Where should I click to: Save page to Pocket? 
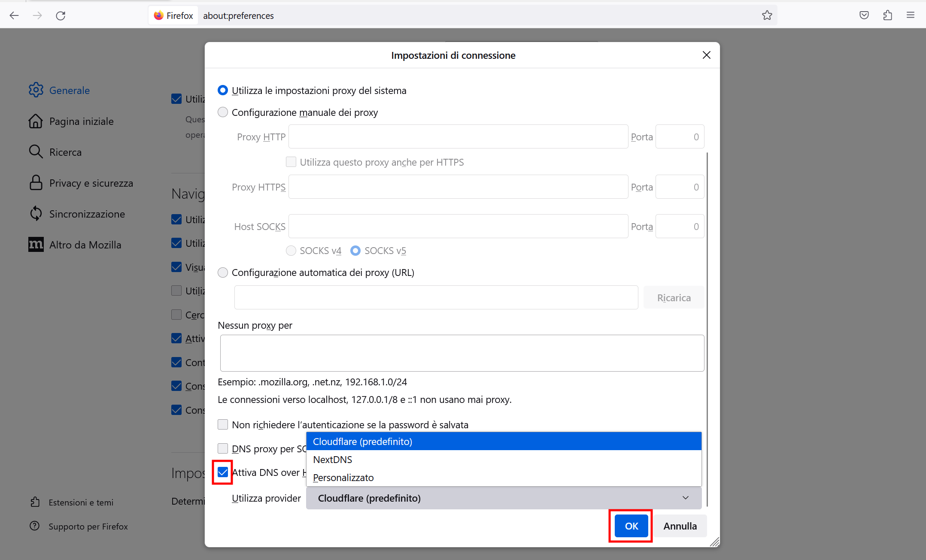coord(863,15)
